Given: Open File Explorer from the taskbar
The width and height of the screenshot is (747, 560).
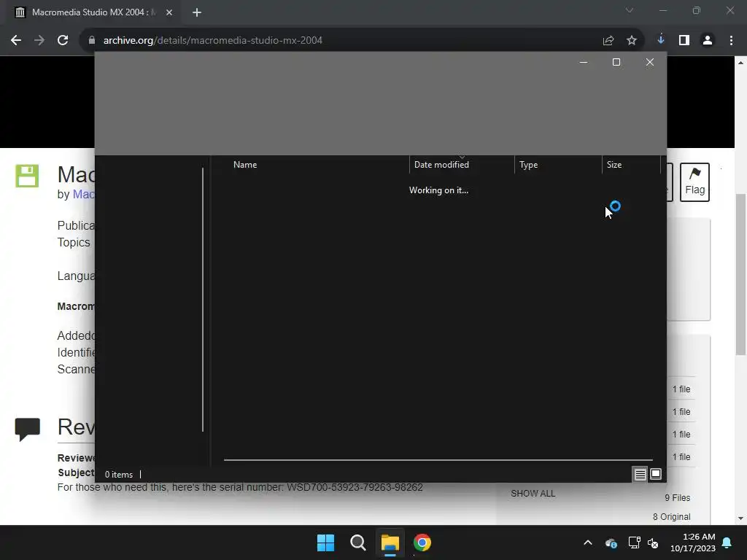Looking at the screenshot, I should pos(390,542).
